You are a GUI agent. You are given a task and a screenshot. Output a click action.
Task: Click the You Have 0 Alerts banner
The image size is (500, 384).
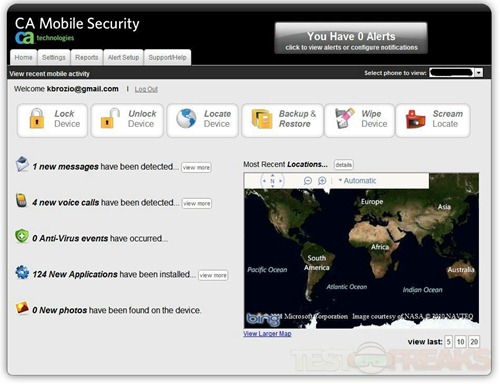click(x=351, y=38)
